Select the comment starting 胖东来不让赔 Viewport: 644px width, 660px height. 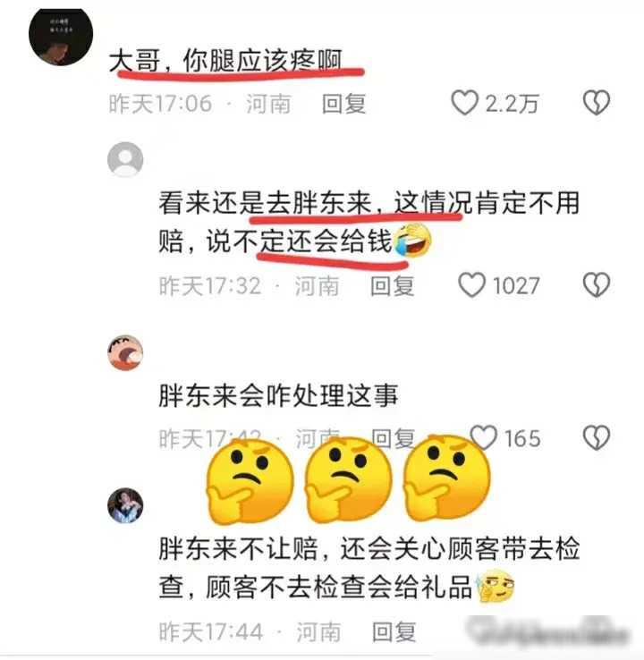click(369, 567)
